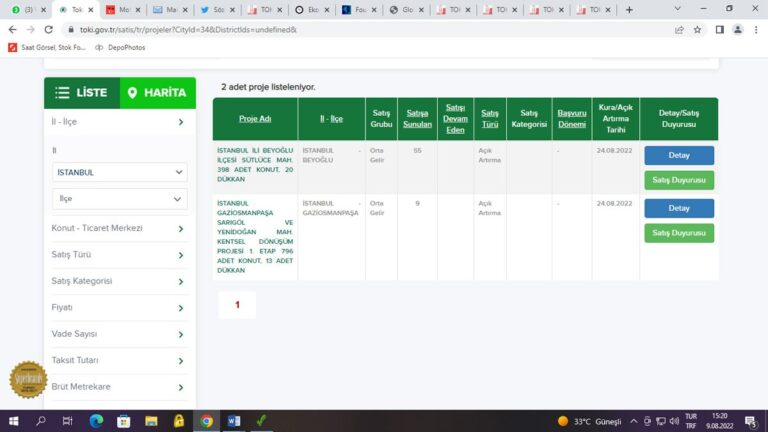
Task: Click Satış Duyurusu for the Gaziosmanpaşa project
Action: pyautogui.click(x=678, y=233)
